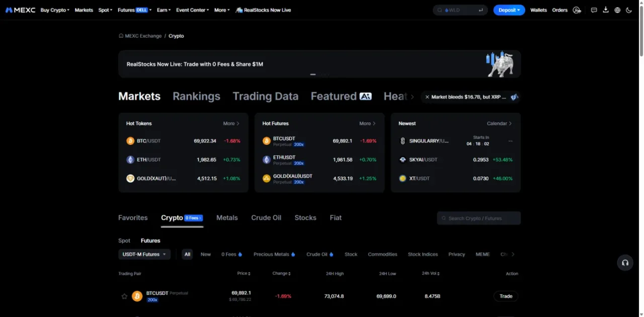Click More link in Hot Tokens

click(x=231, y=123)
